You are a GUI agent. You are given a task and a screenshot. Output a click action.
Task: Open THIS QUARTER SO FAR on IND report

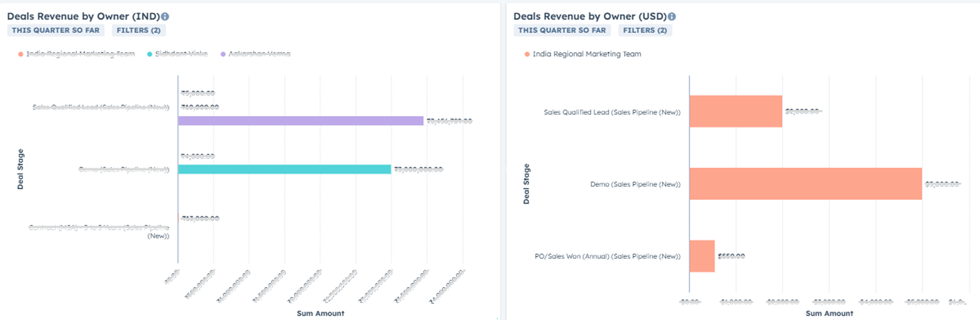coord(56,30)
